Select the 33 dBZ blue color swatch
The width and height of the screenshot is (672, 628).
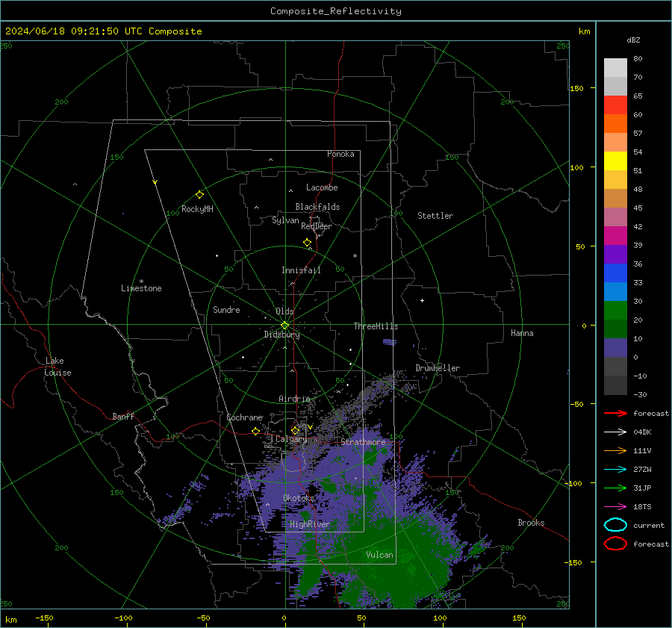[x=615, y=291]
